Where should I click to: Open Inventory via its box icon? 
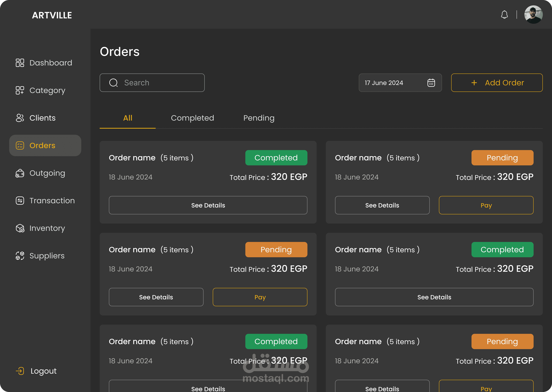(x=20, y=228)
